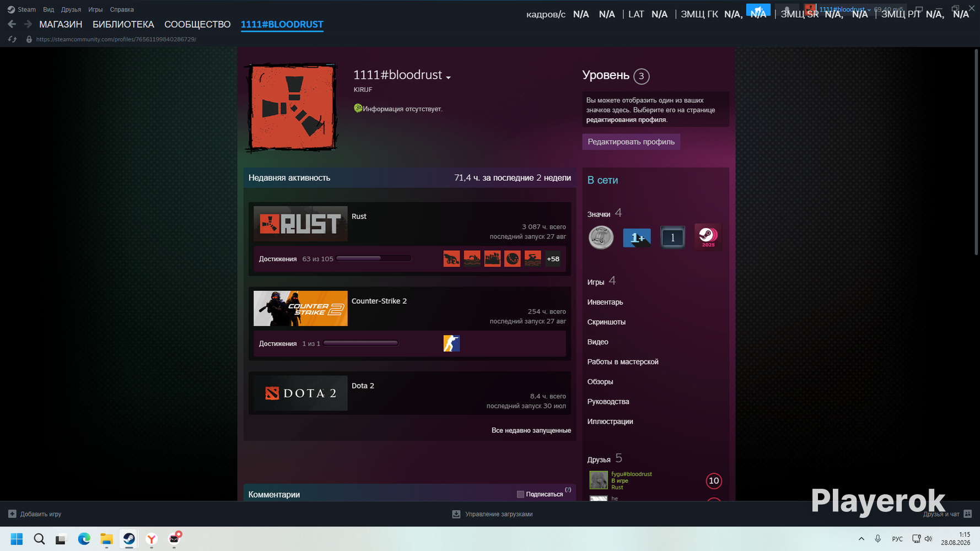Open the blue megaphone announcements button

click(x=758, y=10)
